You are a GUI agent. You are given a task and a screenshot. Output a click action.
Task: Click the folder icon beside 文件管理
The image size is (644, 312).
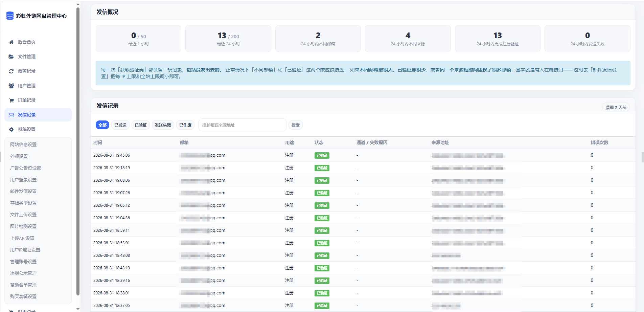tap(11, 57)
